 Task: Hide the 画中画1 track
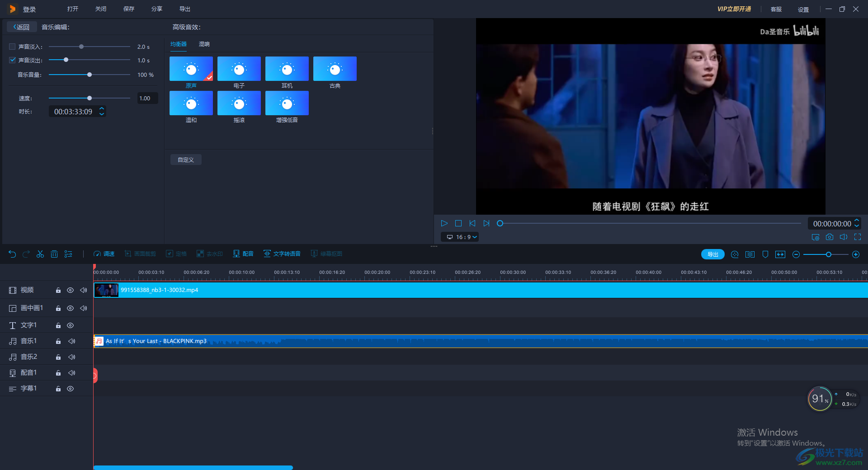[71, 308]
